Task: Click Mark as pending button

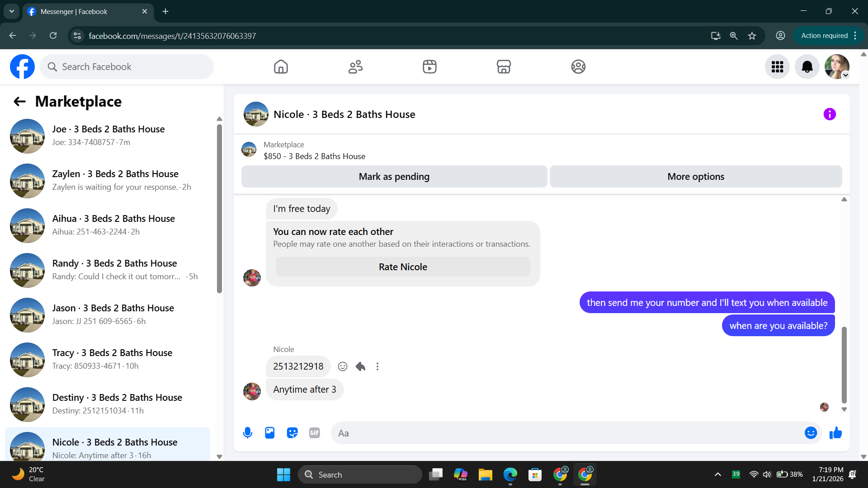Action: coord(394,177)
